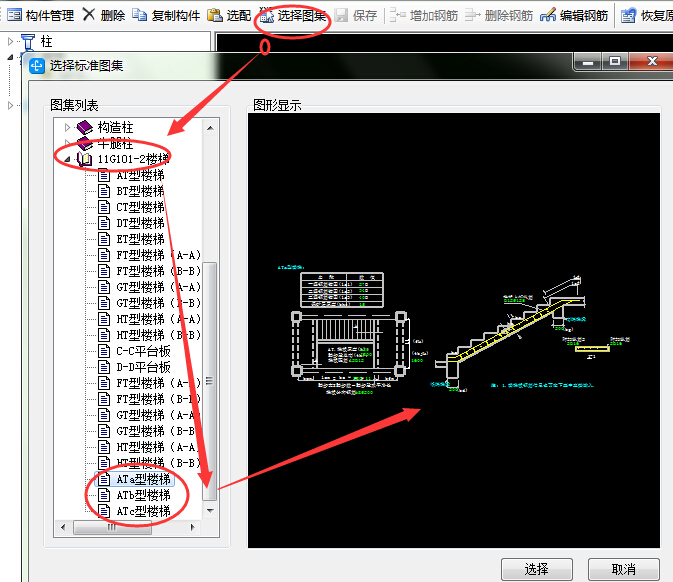
Task: Click the 增加钢筋 toolbar icon
Action: pyautogui.click(x=397, y=15)
